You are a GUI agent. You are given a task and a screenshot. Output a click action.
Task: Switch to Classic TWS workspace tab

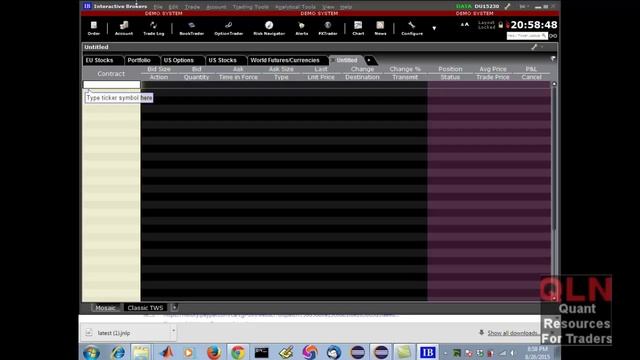[145, 308]
